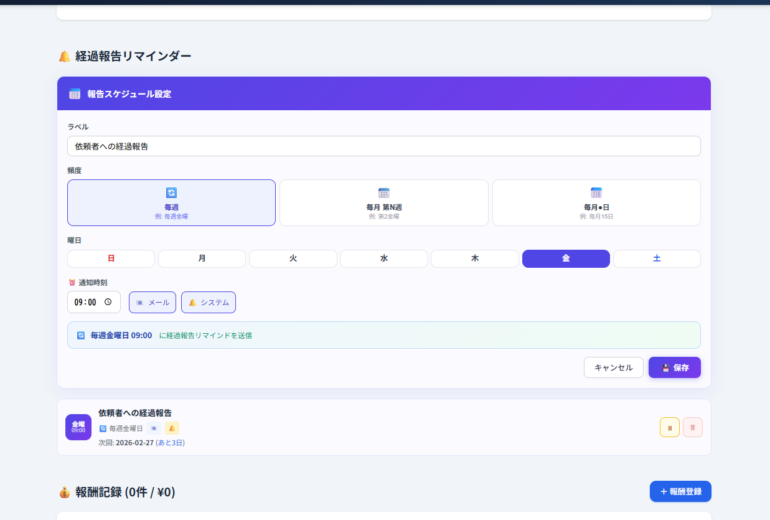770x520 pixels.
Task: Toggle the システム notification option
Action: [x=208, y=302]
